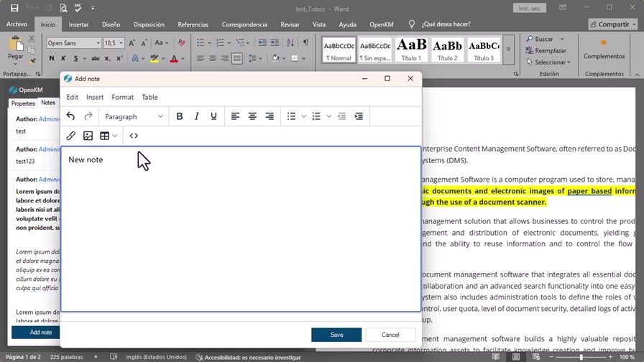Open numbered list style dropdown in note editor

[328, 116]
